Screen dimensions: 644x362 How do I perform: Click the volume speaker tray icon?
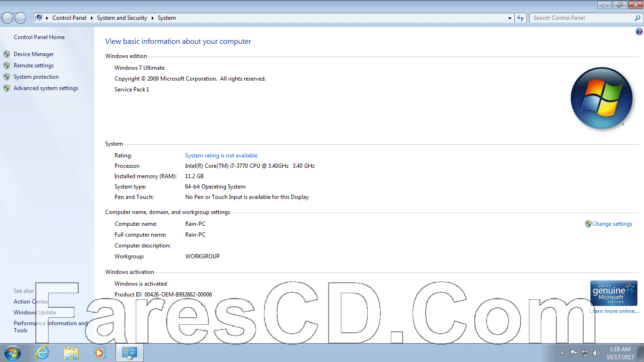pyautogui.click(x=596, y=353)
